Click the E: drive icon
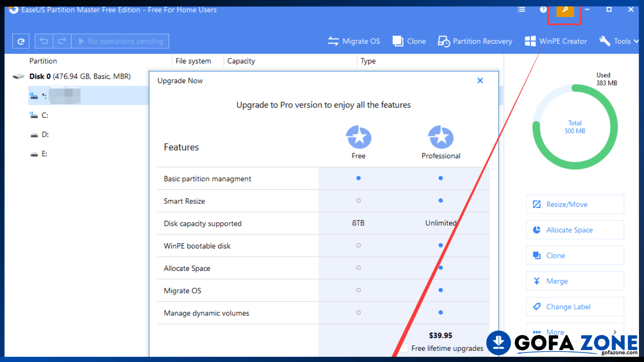The width and height of the screenshot is (644, 362). point(34,155)
